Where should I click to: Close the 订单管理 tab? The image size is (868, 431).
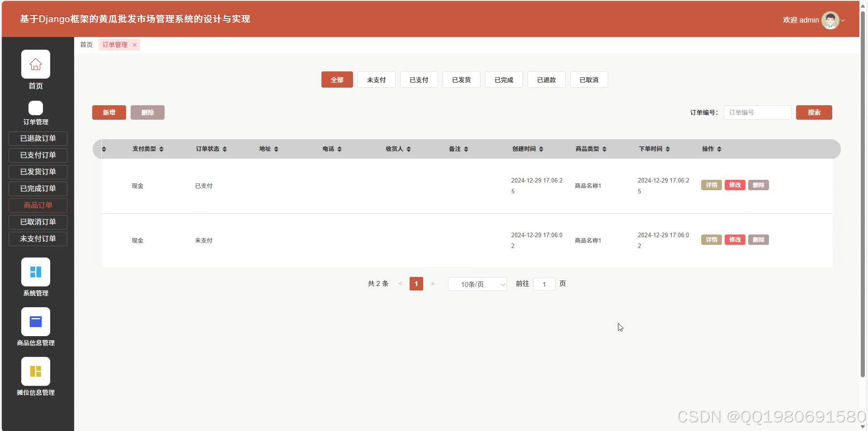134,45
